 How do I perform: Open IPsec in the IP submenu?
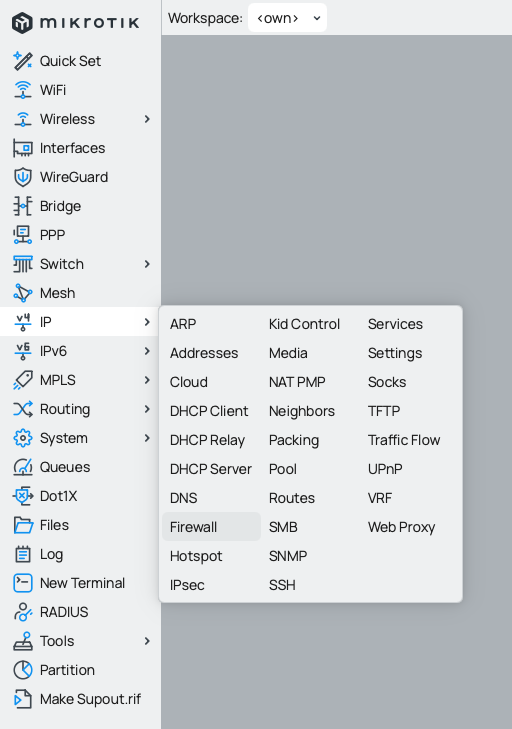point(187,585)
